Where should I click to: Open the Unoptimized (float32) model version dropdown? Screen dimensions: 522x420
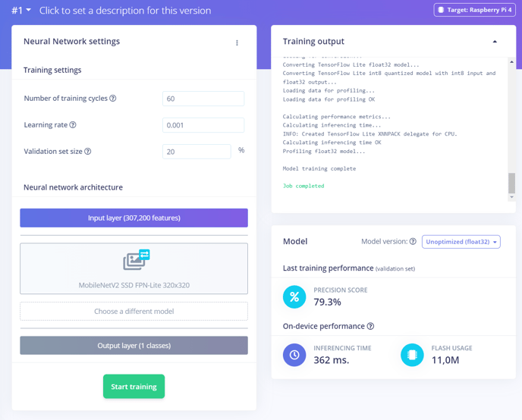click(461, 242)
